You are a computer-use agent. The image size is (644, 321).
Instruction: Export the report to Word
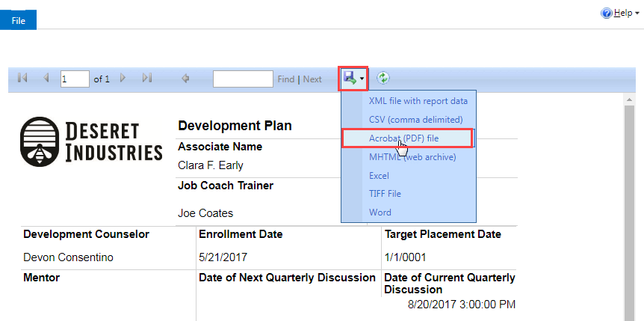click(380, 213)
